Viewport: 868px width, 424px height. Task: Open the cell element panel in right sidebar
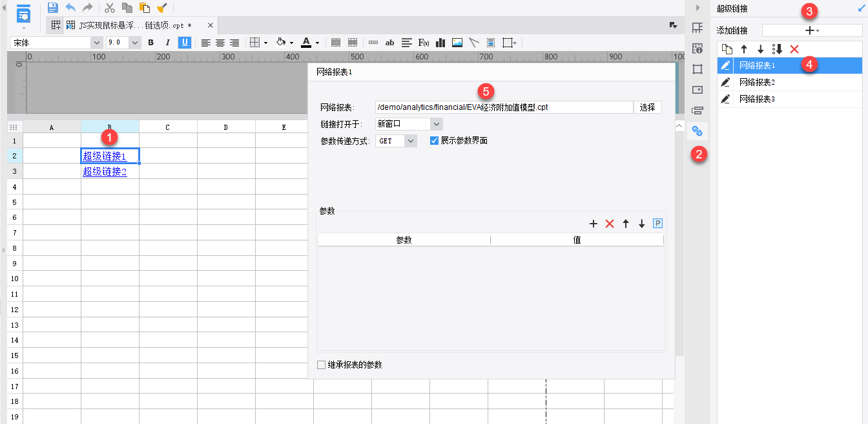697,28
